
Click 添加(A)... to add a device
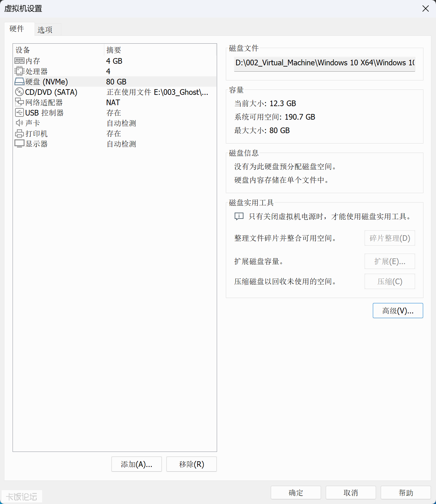137,464
